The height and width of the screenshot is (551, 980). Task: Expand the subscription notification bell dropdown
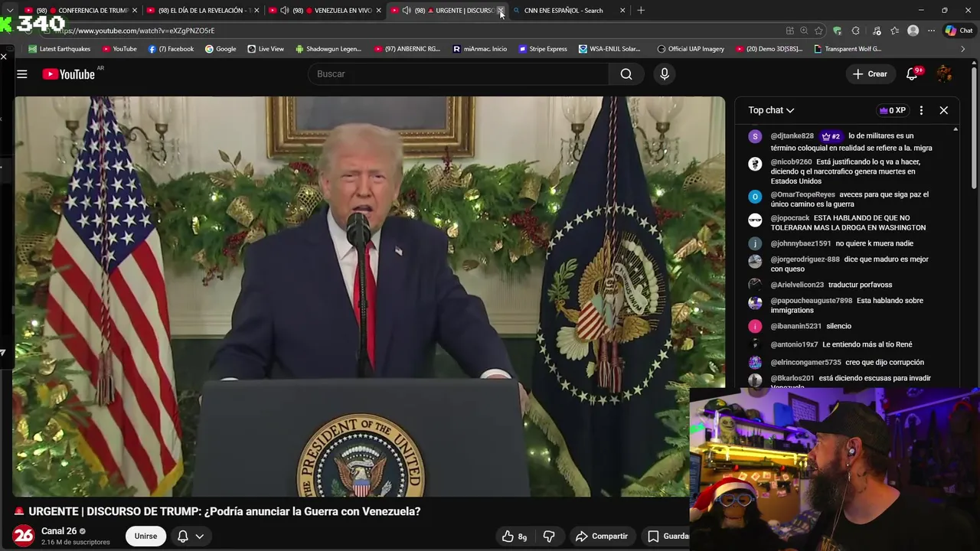(x=191, y=536)
